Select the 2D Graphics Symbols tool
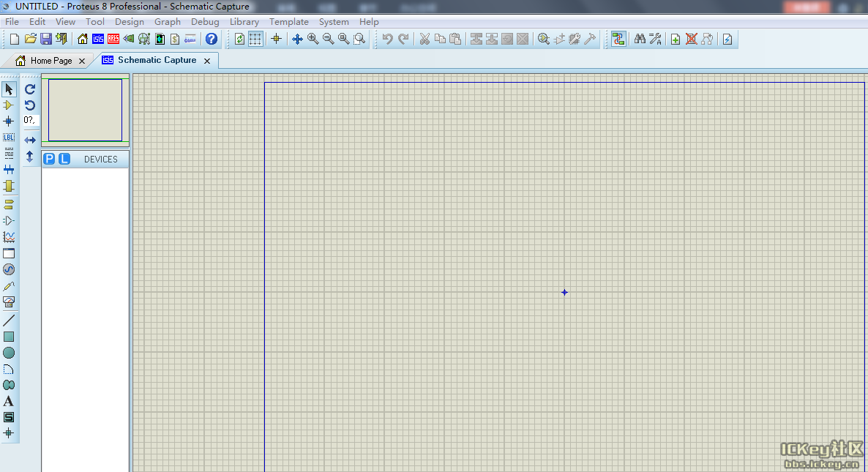Image resolution: width=868 pixels, height=472 pixels. (x=9, y=417)
